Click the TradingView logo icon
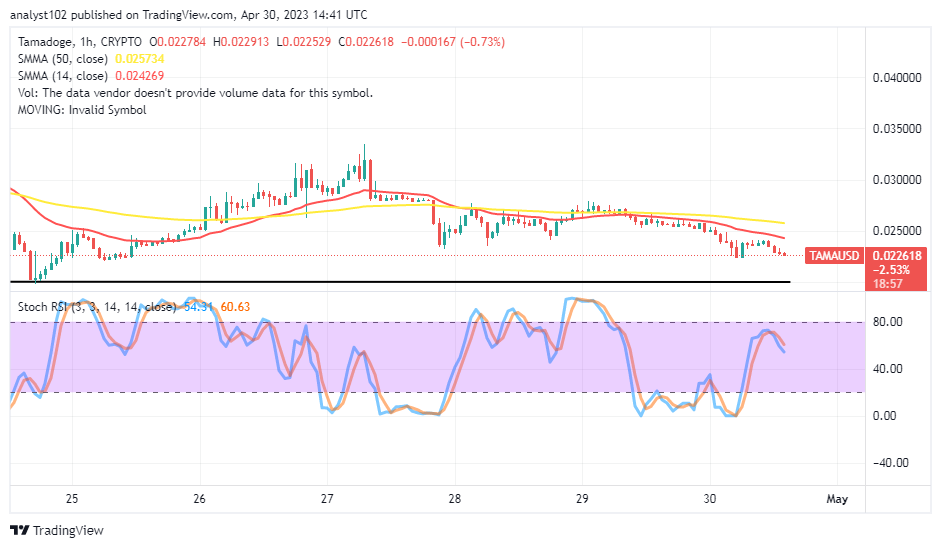The width and height of the screenshot is (941, 548). click(x=20, y=531)
